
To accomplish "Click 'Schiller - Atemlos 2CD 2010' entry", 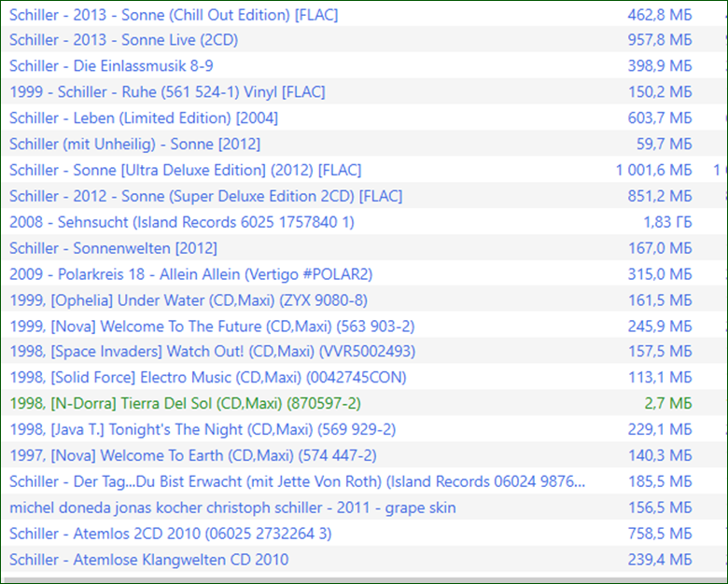I will click(x=171, y=533).
